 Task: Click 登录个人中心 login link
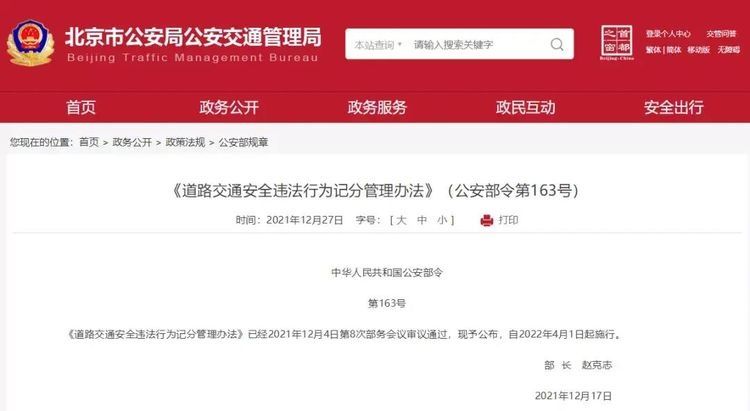point(668,34)
